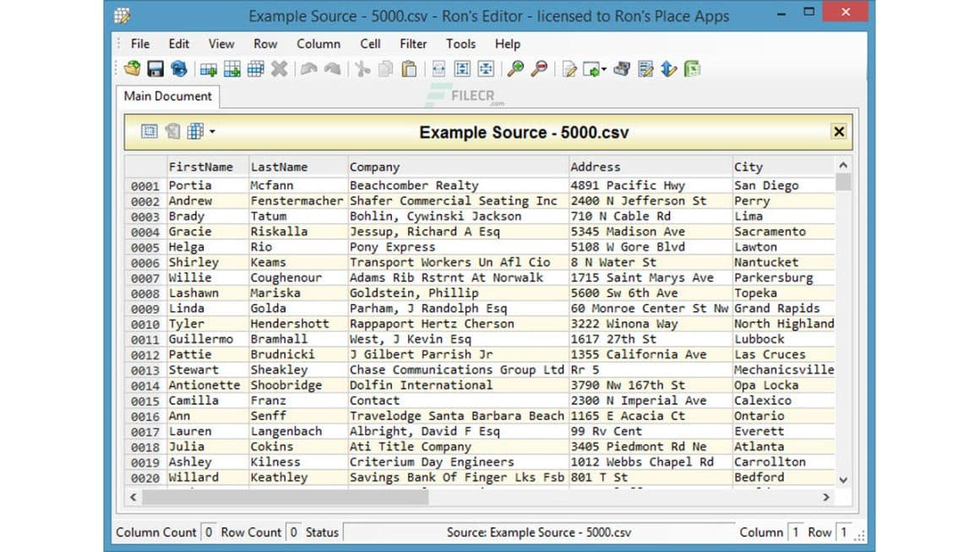
Task: Select row header 0001
Action: click(145, 186)
